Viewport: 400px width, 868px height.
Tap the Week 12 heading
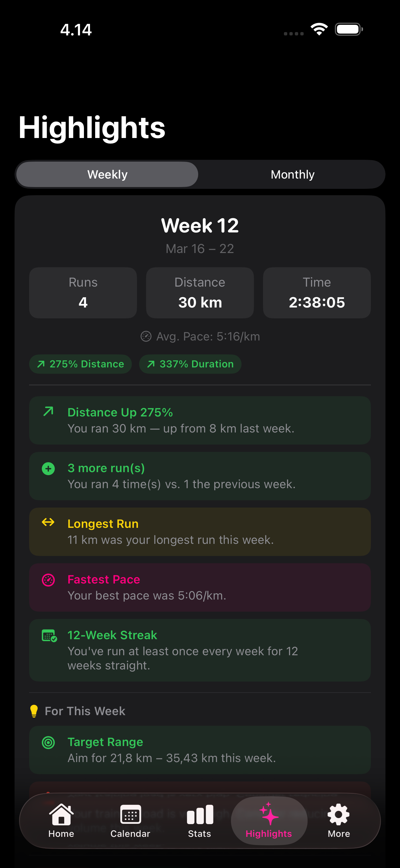200,225
